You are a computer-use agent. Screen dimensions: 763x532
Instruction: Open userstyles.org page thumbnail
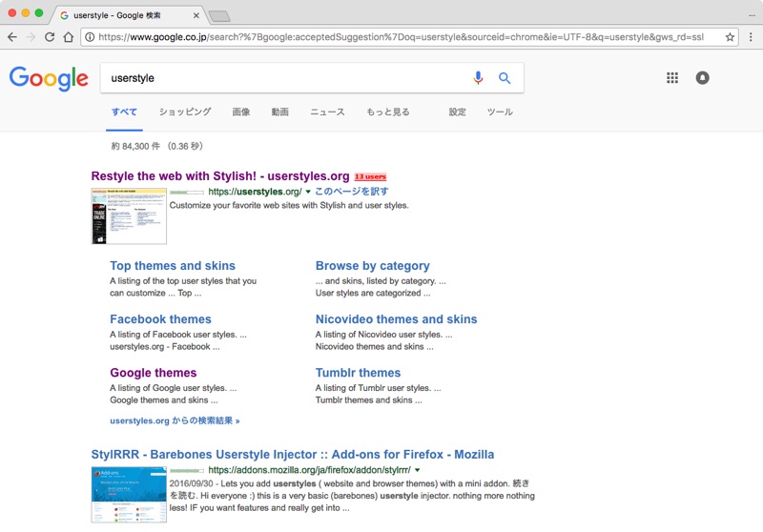(x=129, y=215)
